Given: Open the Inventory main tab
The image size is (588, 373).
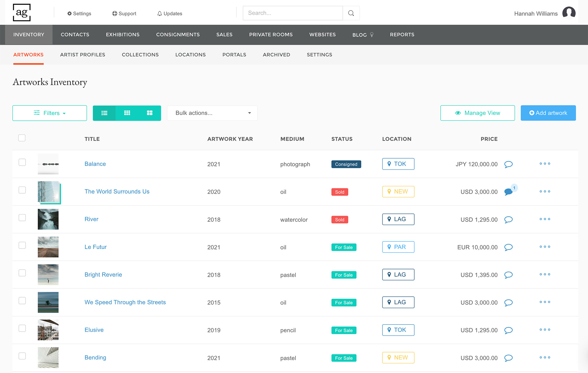Looking at the screenshot, I should pos(29,35).
